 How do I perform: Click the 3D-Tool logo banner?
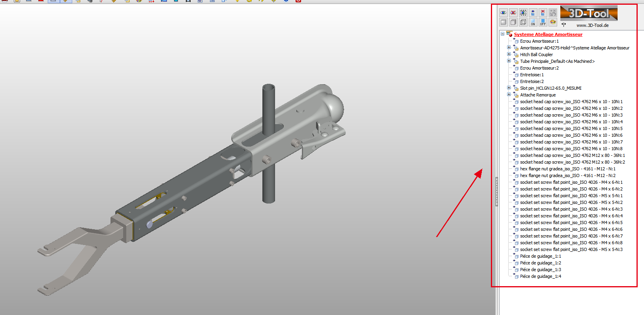(x=589, y=13)
